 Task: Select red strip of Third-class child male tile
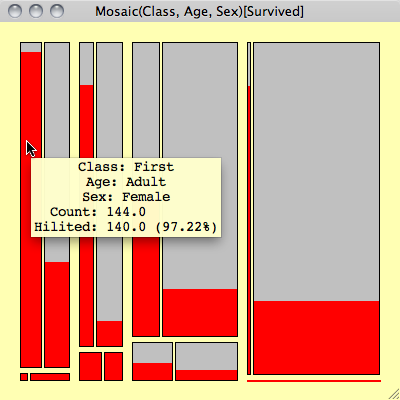point(206,375)
